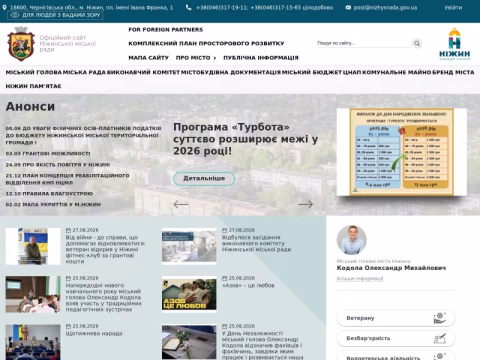480x360 pixels.
Task: Click the Безбар'єрність button
Action: coord(396,338)
